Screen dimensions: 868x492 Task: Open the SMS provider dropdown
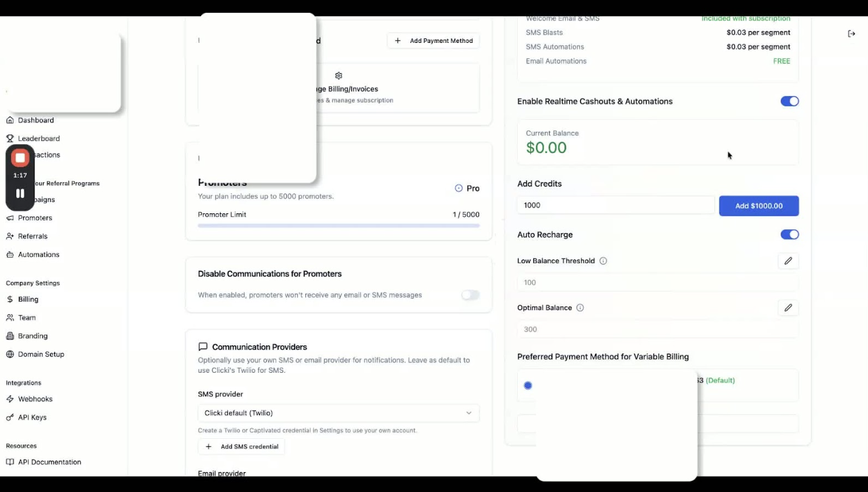click(338, 413)
